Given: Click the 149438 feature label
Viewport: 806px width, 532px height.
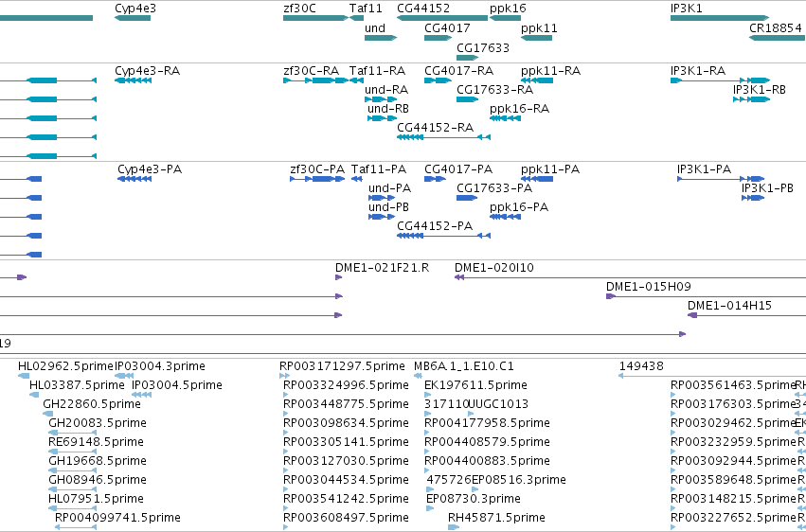Looking at the screenshot, I should pos(641,366).
